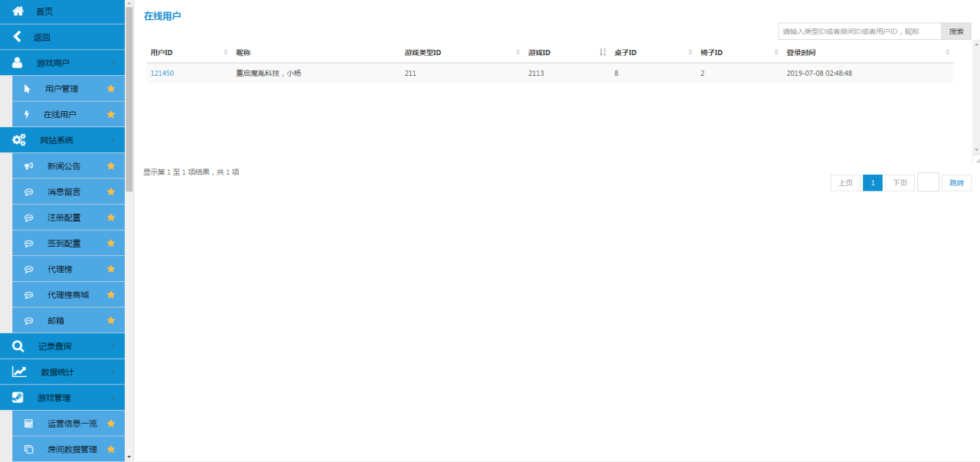Select the user icon beside 游戏用户
The width and height of the screenshot is (980, 462).
point(18,62)
